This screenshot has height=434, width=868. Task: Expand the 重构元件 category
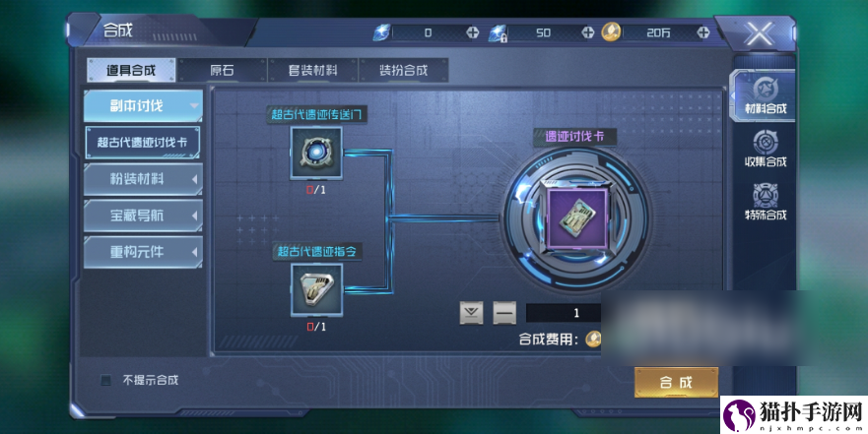click(143, 252)
